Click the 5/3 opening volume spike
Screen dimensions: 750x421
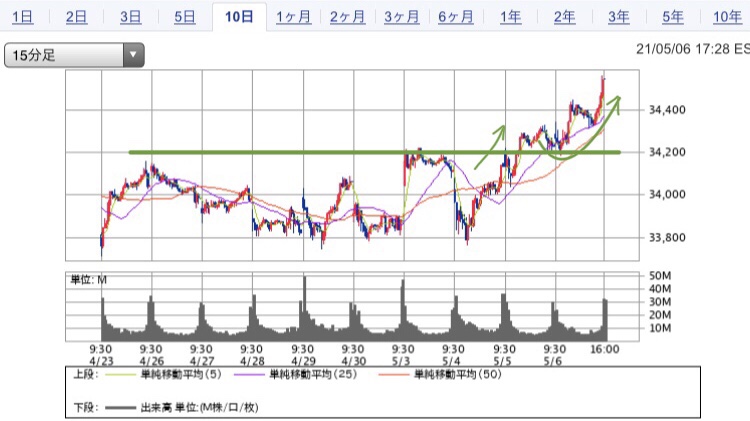[x=403, y=310]
